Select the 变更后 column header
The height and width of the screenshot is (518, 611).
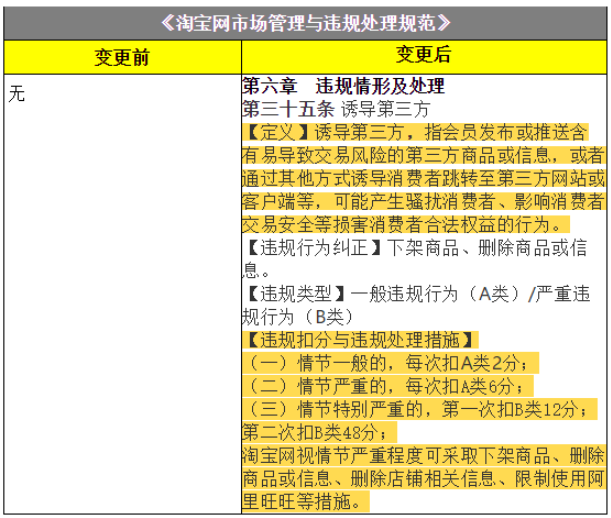tap(424, 57)
